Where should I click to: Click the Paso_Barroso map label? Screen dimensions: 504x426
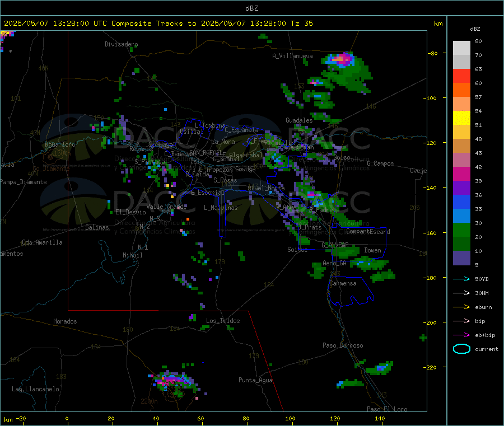343,345
